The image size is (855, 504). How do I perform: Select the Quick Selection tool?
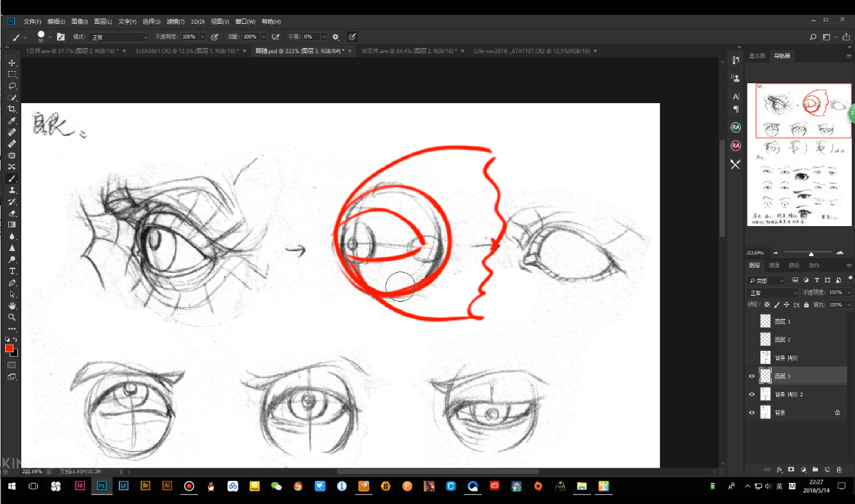pyautogui.click(x=12, y=97)
